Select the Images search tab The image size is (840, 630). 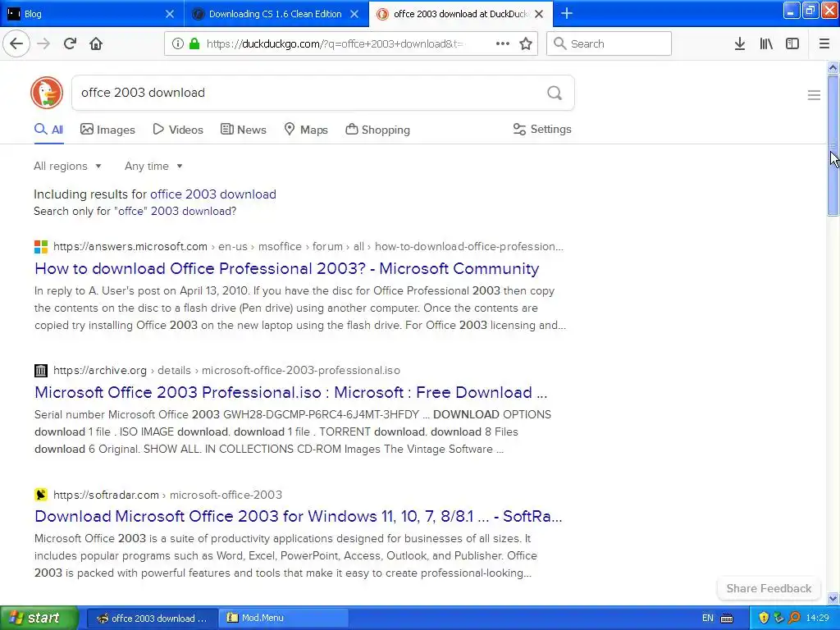(x=107, y=130)
